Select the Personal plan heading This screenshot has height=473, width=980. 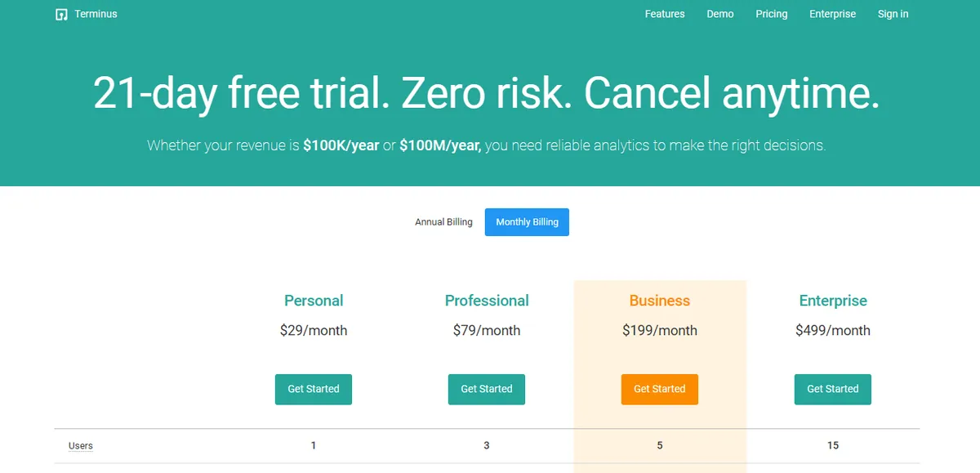[x=314, y=301]
